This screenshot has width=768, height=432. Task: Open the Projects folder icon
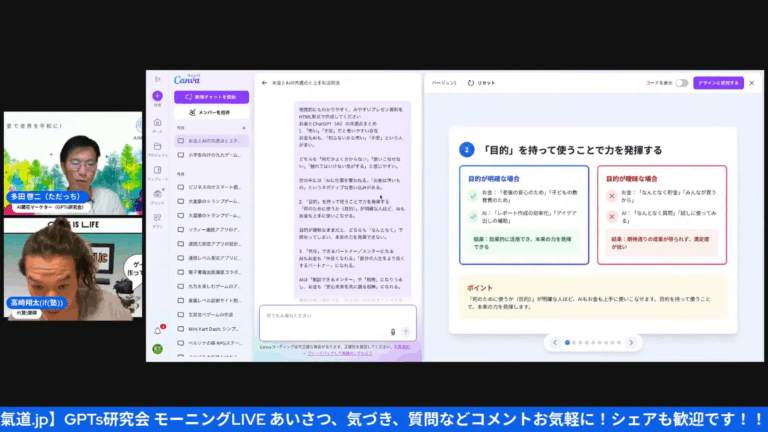pos(157,146)
